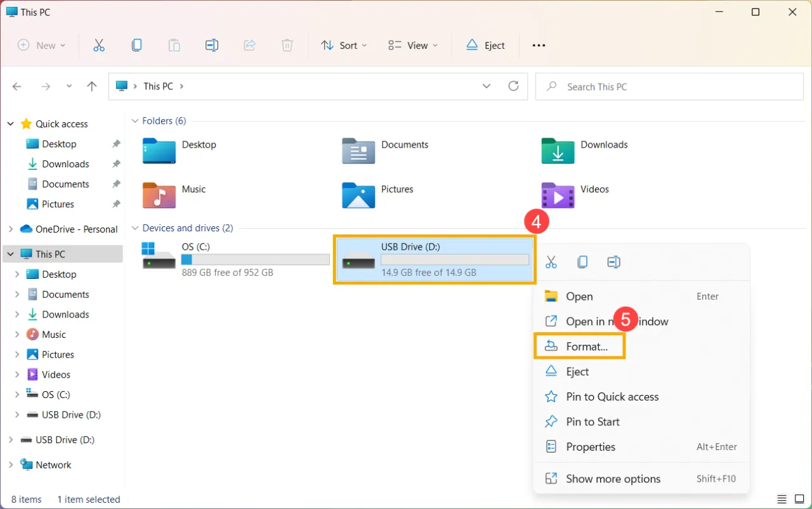
Task: Expand the OneDrive - Personal sidebar entry
Action: point(11,229)
